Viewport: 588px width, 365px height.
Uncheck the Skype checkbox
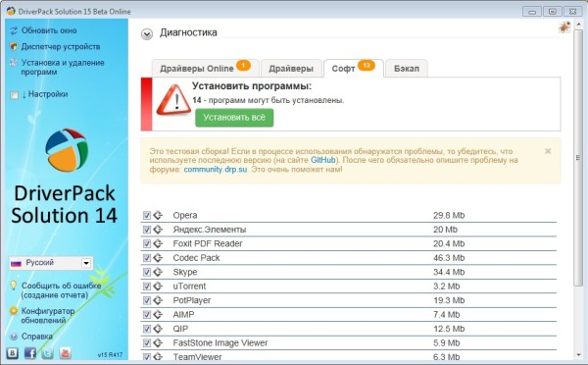147,272
